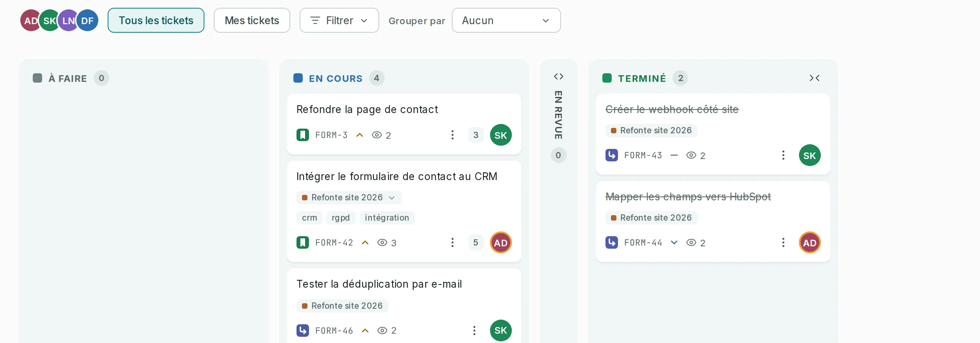
Task: Click the AD assignee avatar on FORM-42
Action: [x=501, y=242]
